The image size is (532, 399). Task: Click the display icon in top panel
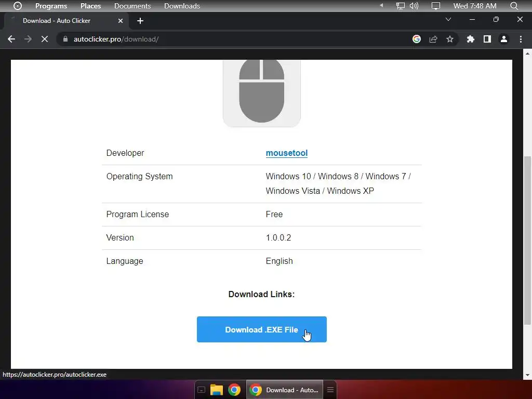(436, 6)
